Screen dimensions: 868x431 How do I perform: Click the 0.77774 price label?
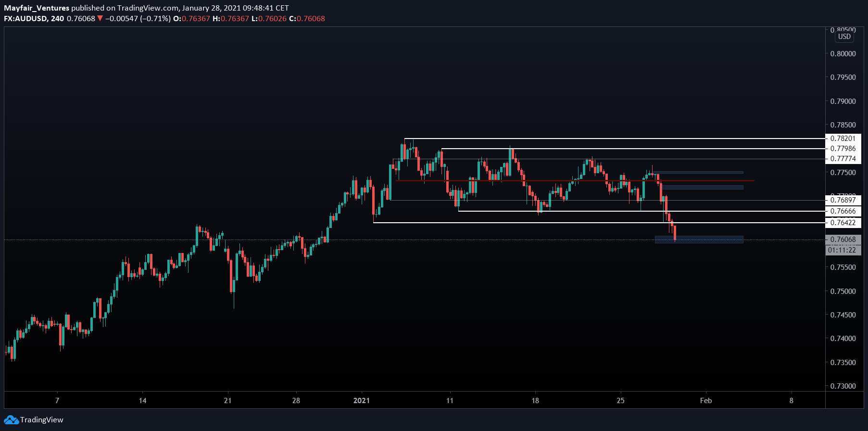pyautogui.click(x=843, y=159)
